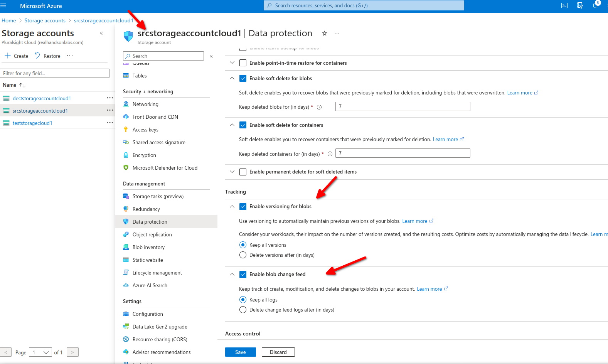Click info icon beside Keep deleted blobs
The height and width of the screenshot is (364, 608).
(319, 107)
